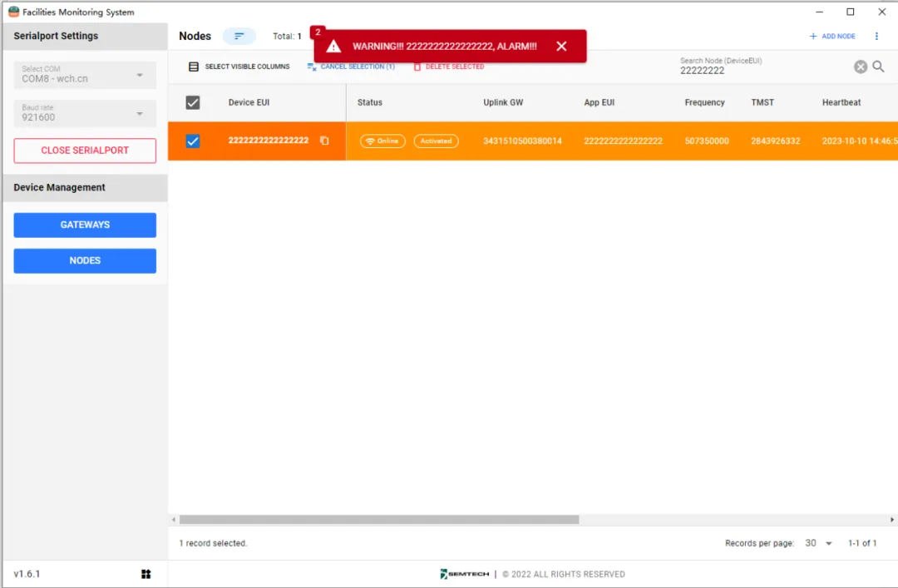Click the Close Serialport button
The image size is (898, 588).
85,151
